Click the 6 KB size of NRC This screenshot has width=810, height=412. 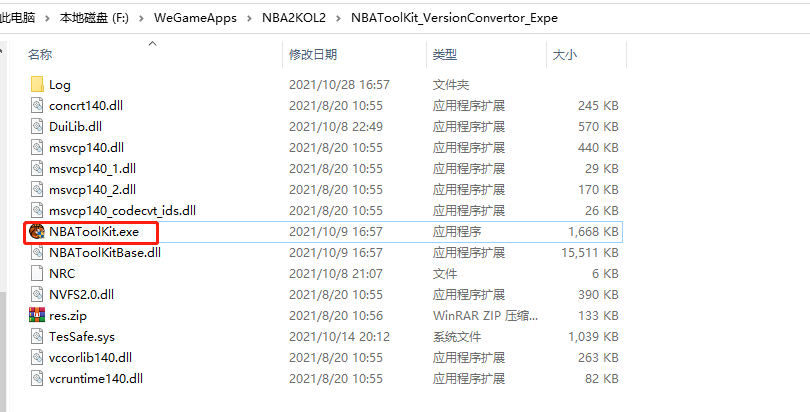click(x=605, y=274)
